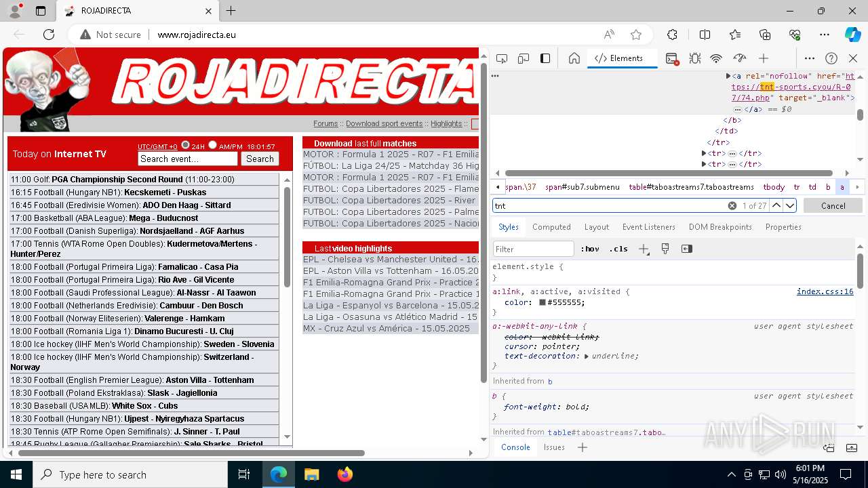Open Browser essentials heart icon
868x488 pixels.
[x=795, y=35]
